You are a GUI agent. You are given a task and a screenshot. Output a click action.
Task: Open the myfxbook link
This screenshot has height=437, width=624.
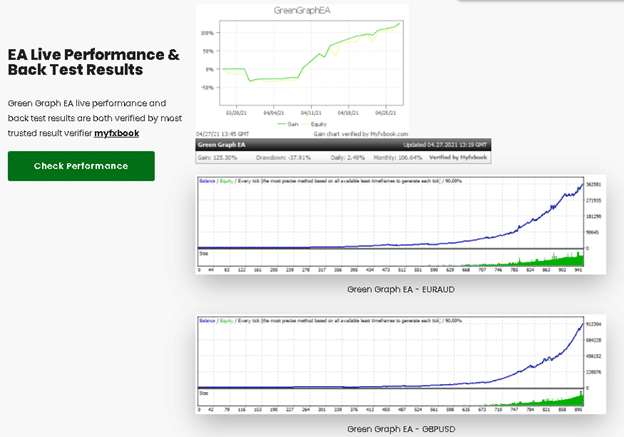tap(117, 133)
